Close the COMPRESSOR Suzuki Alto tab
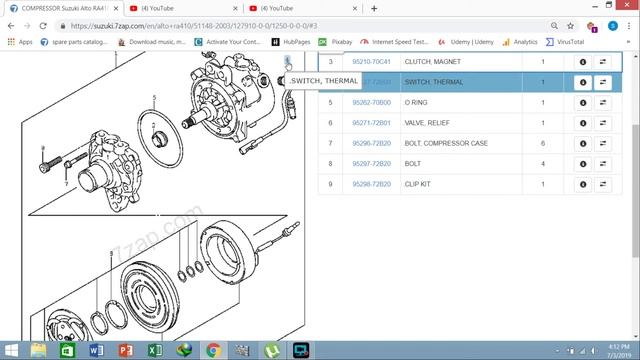 pos(116,8)
